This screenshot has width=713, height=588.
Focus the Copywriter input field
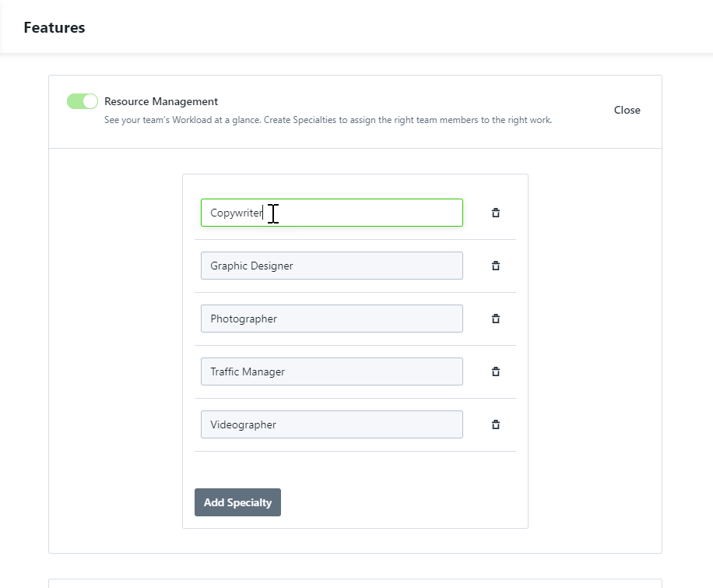click(x=332, y=213)
